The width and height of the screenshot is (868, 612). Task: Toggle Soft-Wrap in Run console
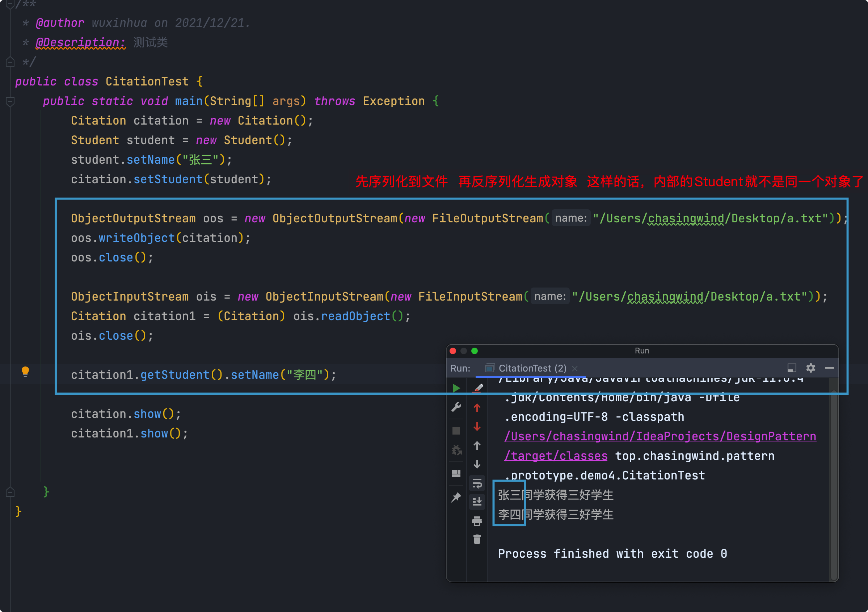click(477, 483)
